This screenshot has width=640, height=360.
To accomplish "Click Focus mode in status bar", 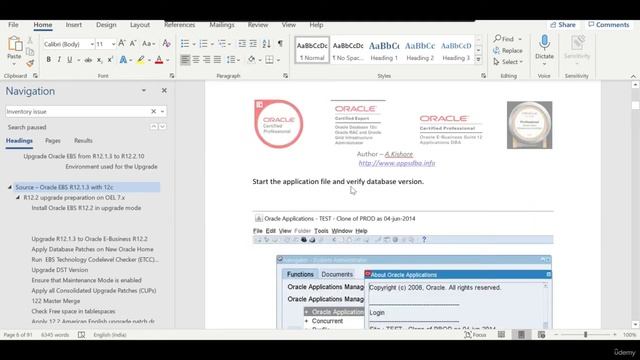I will [x=475, y=335].
